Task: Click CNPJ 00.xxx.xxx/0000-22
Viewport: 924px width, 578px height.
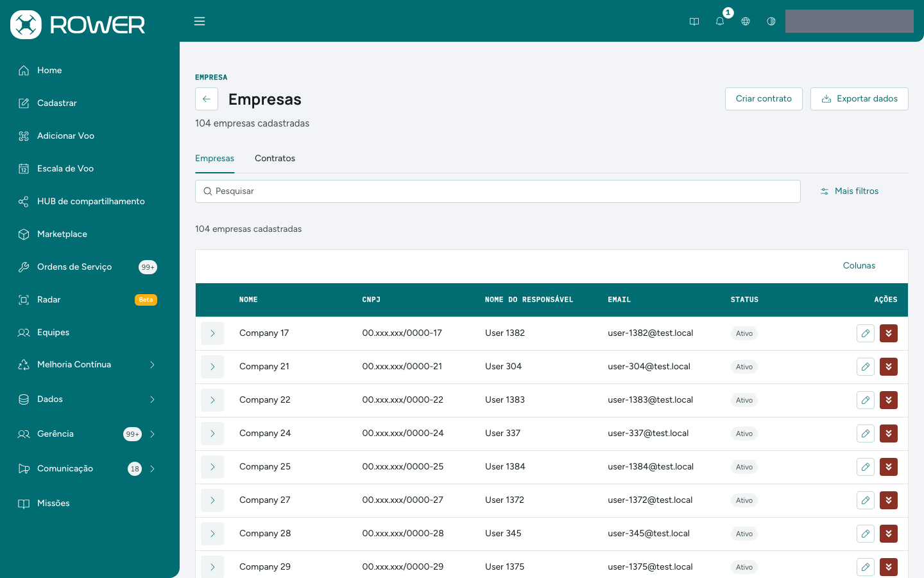Action: click(x=403, y=400)
